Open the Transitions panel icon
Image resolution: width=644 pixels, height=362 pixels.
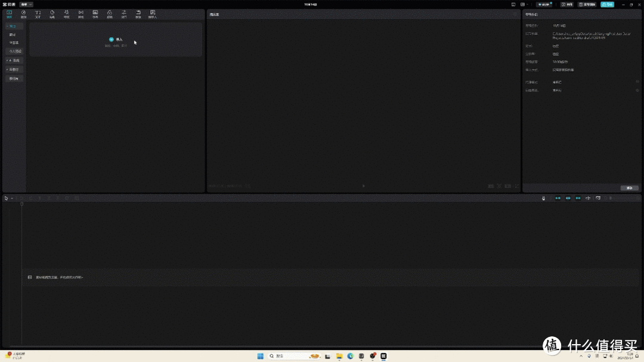point(81,14)
